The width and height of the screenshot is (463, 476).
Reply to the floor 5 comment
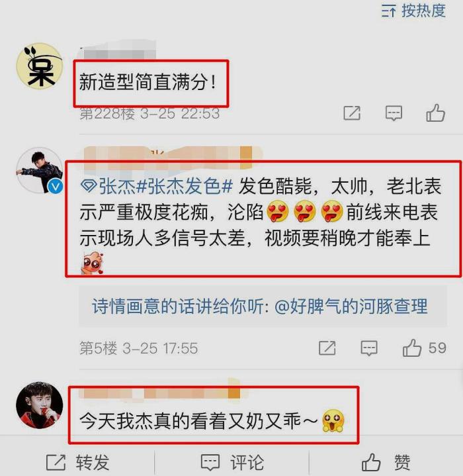point(369,348)
